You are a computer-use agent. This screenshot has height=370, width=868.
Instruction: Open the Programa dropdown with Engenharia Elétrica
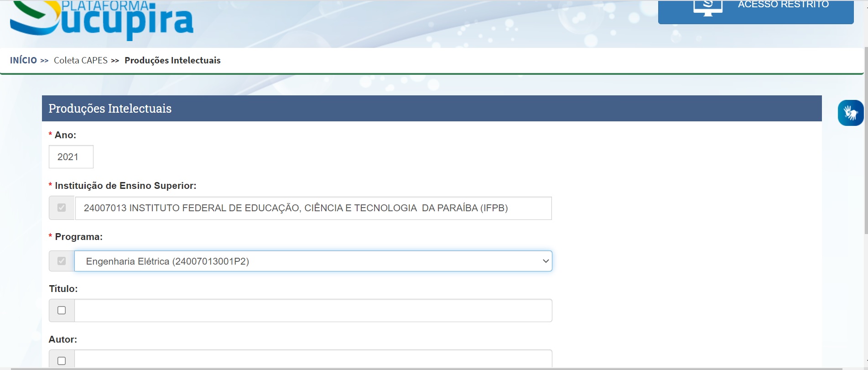313,261
